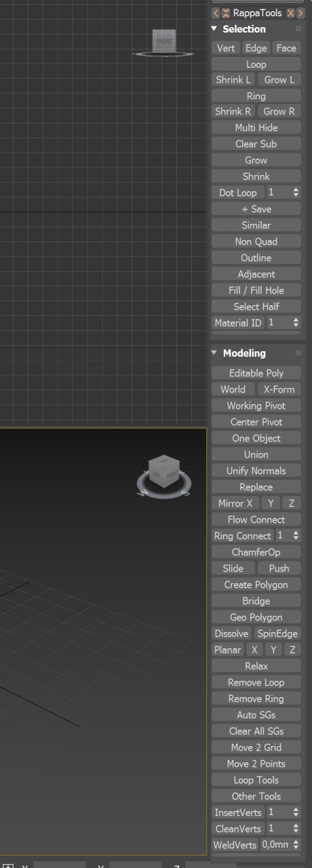The image size is (312, 868).
Task: Click the Modeling rollout grip dots
Action: pyautogui.click(x=298, y=353)
